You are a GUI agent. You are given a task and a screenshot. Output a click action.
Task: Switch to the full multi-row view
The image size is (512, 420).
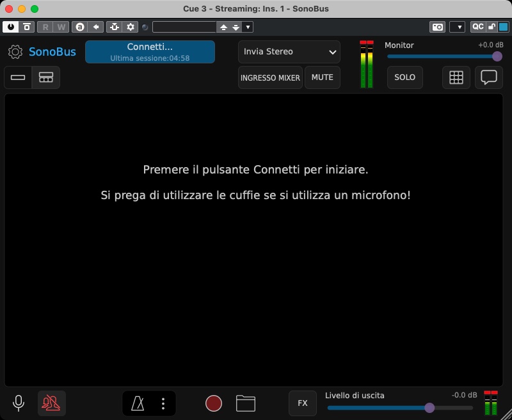click(46, 77)
